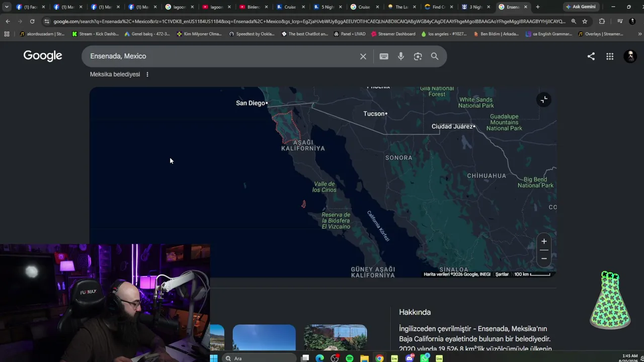Zoom out on the map

point(544,258)
